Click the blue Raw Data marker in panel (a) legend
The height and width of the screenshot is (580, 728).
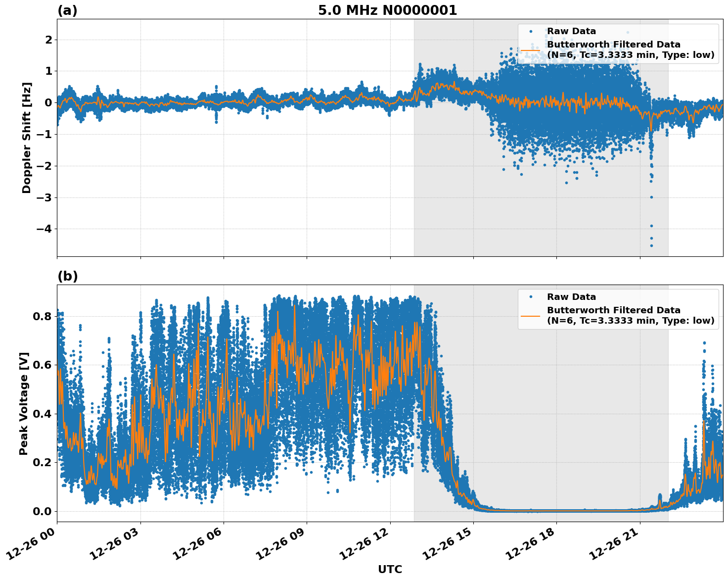pyautogui.click(x=531, y=31)
